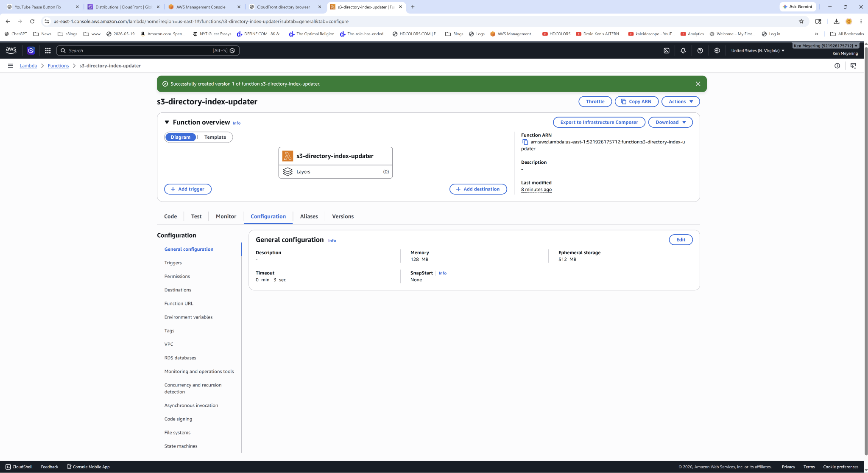Select the Configuration tab

[x=268, y=216]
